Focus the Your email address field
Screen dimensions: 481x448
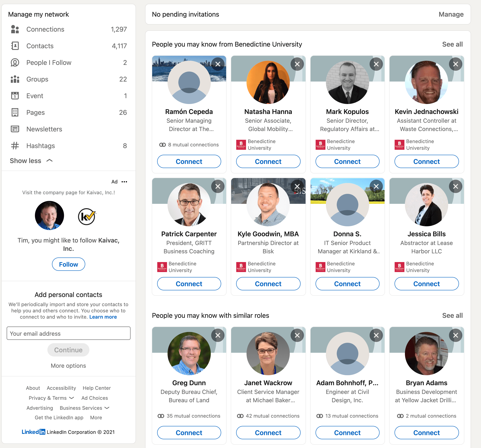coord(68,334)
